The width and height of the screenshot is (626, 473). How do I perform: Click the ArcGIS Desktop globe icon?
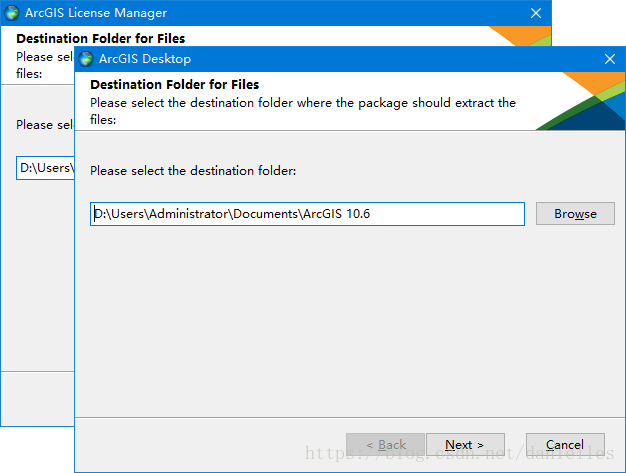86,59
